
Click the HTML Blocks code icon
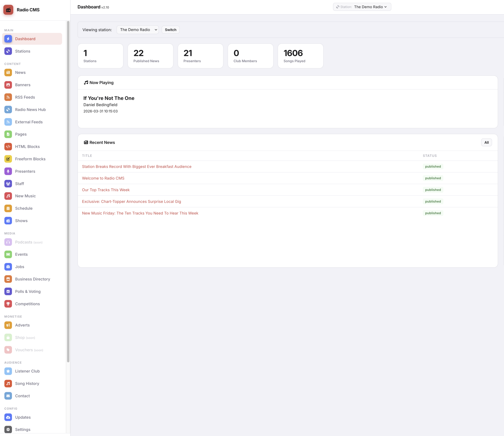[8, 146]
